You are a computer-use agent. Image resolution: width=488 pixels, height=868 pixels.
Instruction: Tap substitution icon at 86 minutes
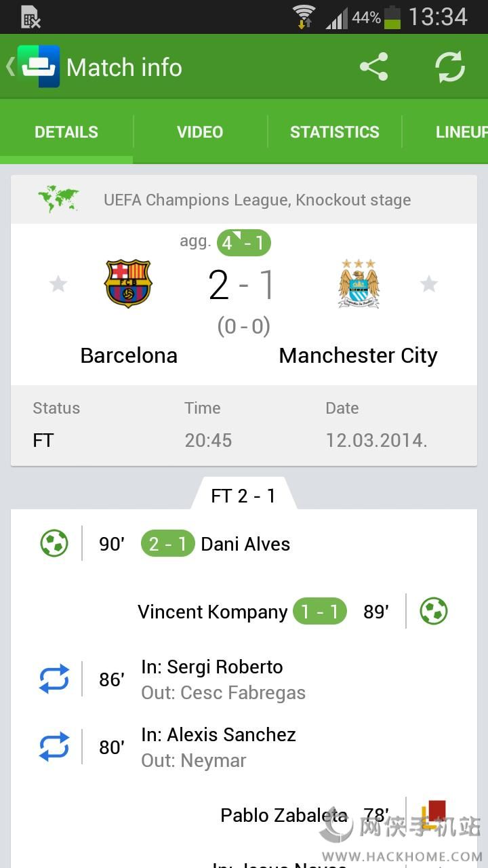(54, 679)
